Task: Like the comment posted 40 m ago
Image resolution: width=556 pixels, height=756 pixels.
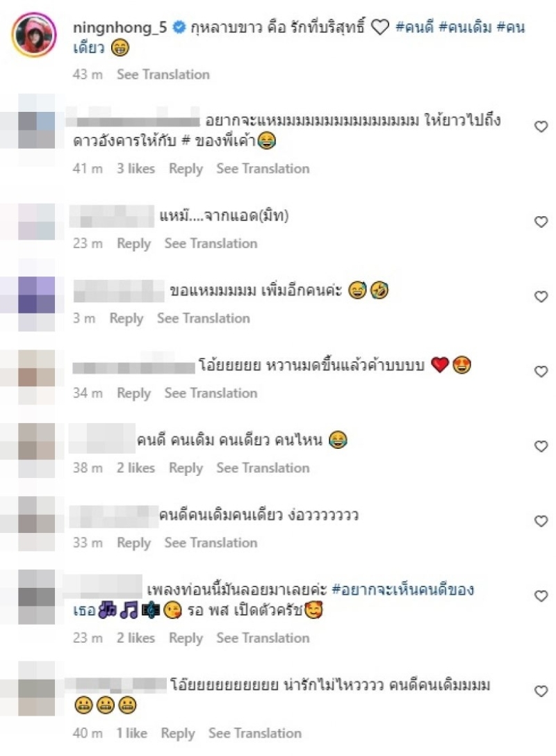Action: tap(541, 691)
